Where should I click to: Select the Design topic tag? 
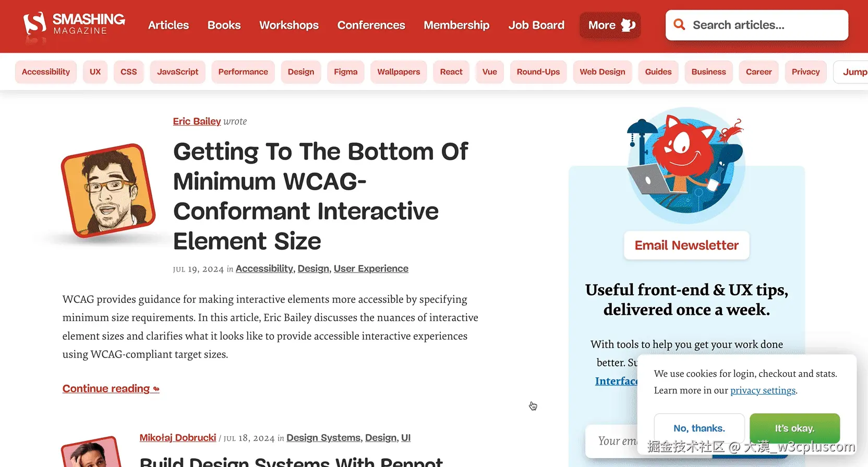coord(301,72)
